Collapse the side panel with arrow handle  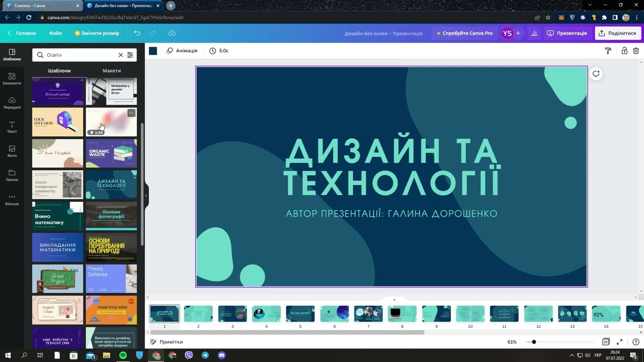[146, 196]
